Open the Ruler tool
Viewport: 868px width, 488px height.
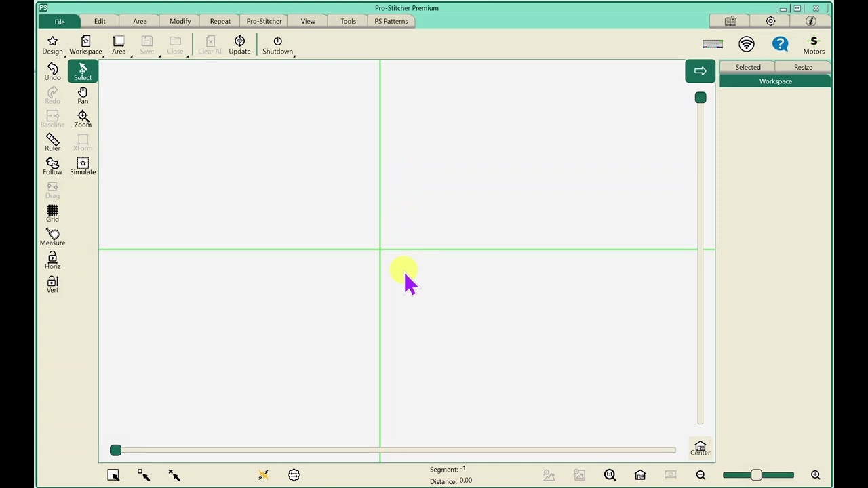[x=52, y=142]
